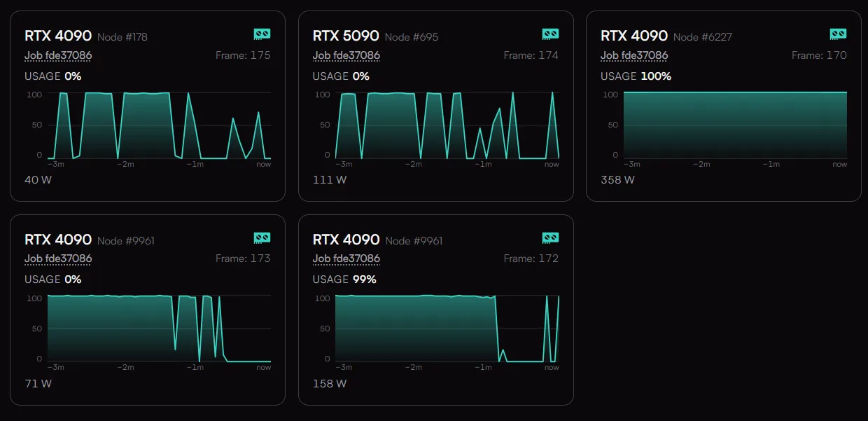Click the USAGE 100% value
Viewport: 868px width, 421px height.
pyautogui.click(x=656, y=76)
